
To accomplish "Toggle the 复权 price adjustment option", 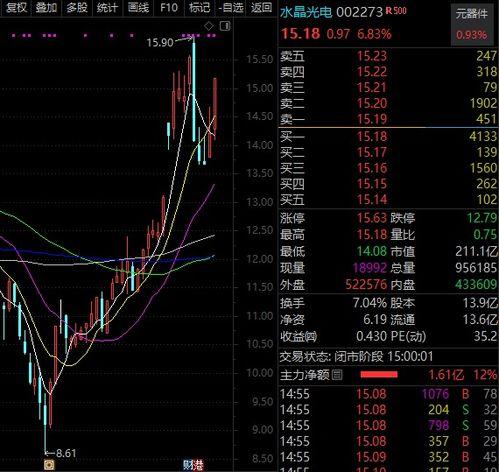I will coord(16,7).
